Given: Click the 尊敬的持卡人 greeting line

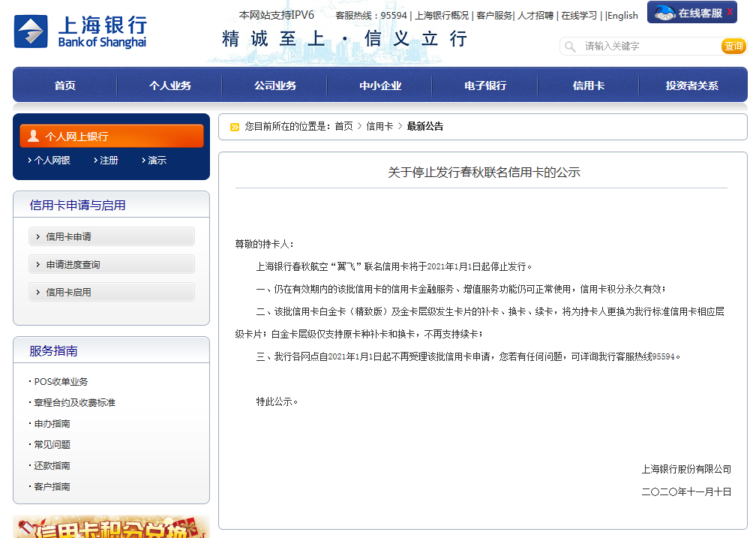Looking at the screenshot, I should pos(264,244).
